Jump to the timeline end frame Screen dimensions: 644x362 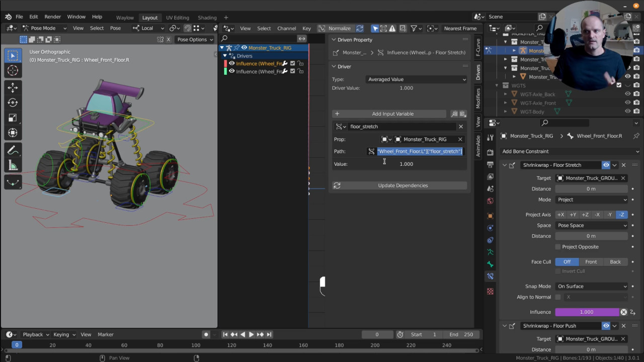[x=269, y=334]
